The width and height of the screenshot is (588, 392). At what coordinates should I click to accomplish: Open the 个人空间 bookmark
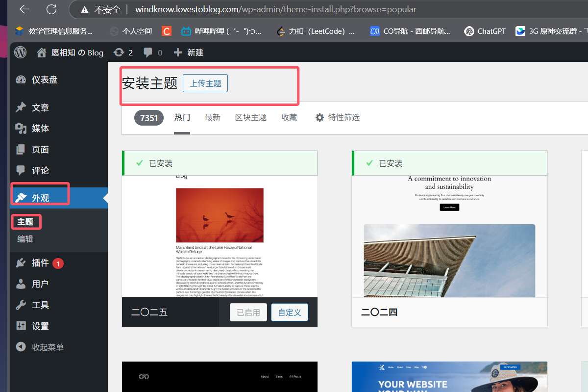tap(131, 31)
